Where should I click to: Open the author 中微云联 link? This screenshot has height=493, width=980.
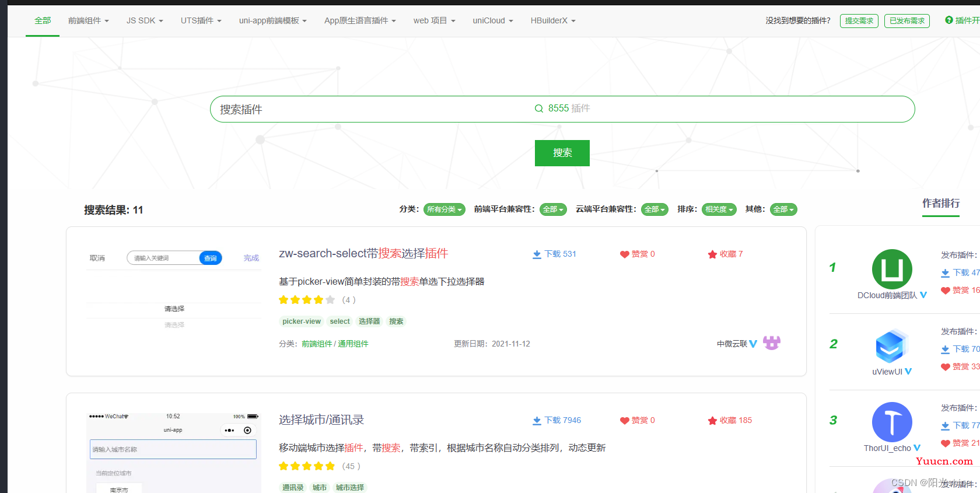732,344
